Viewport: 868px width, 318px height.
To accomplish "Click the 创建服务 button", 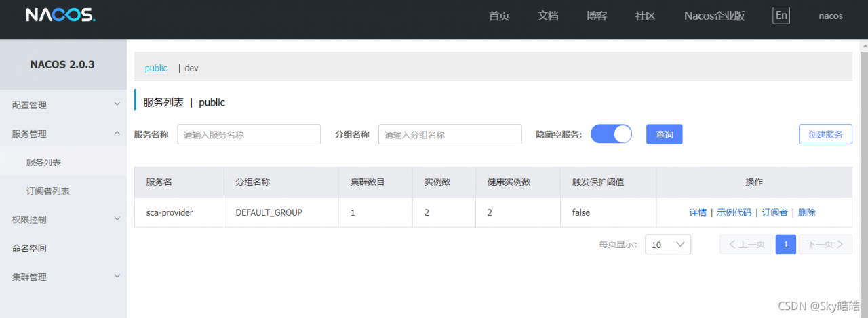I will (x=825, y=134).
